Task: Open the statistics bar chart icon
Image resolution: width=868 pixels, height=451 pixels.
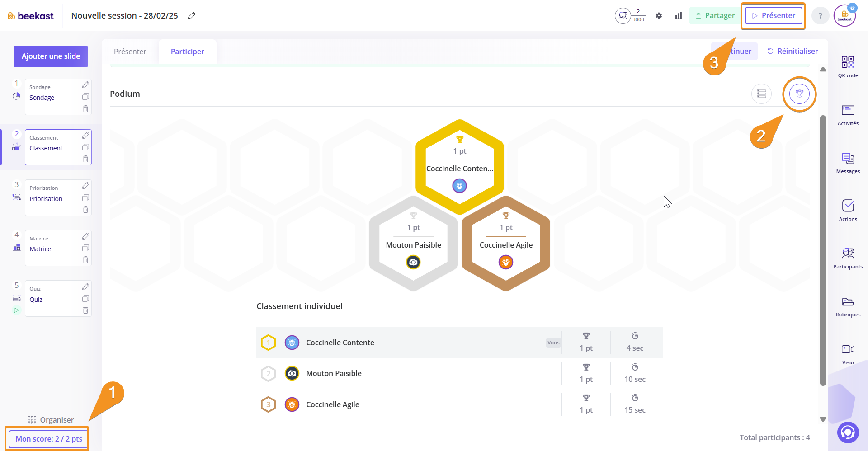Action: [x=678, y=16]
